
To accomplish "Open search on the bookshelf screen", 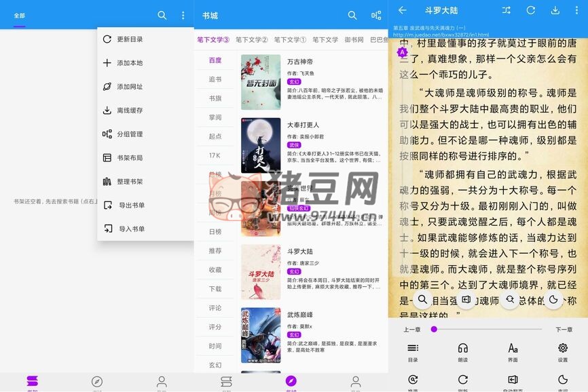I will (162, 16).
